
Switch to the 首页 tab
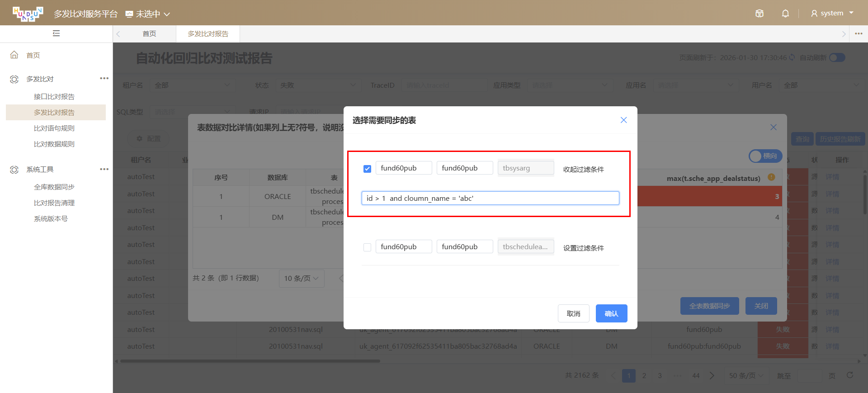149,34
